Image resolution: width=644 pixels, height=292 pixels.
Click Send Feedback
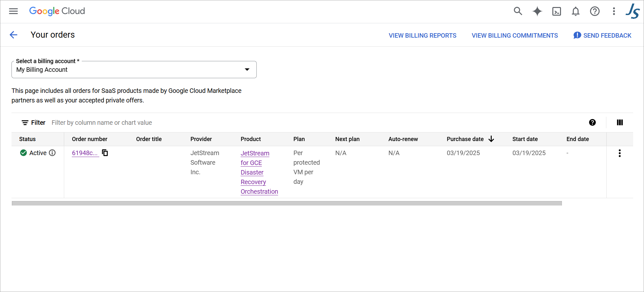(602, 35)
